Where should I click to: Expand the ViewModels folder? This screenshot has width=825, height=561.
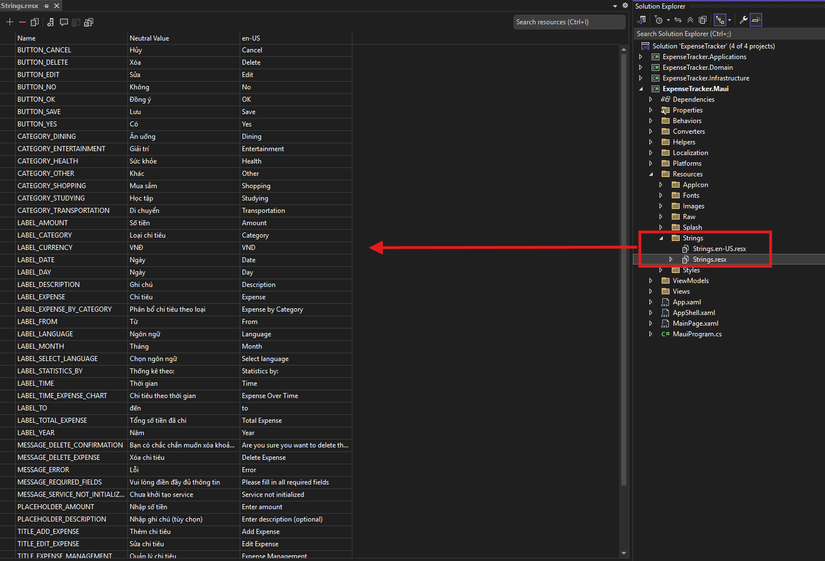point(651,280)
